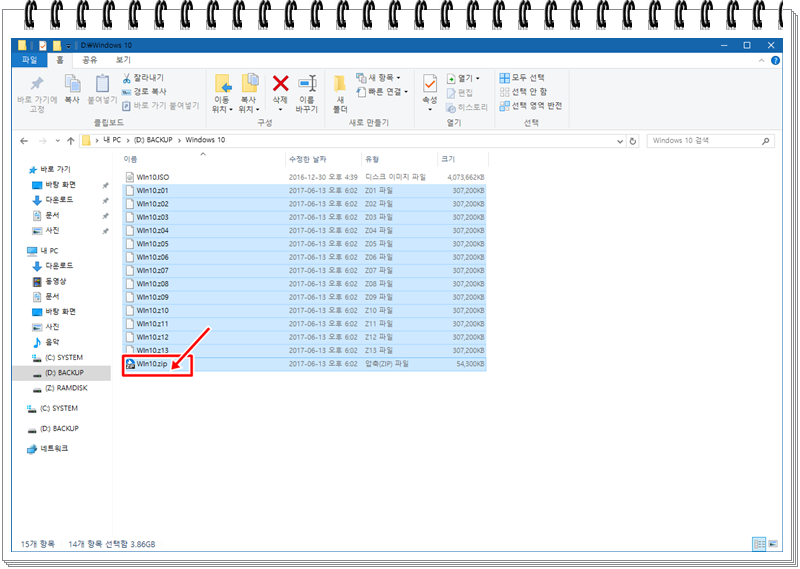Open the Open (열기) dropdown in ribbon
The height and width of the screenshot is (569, 800).
pyautogui.click(x=463, y=78)
